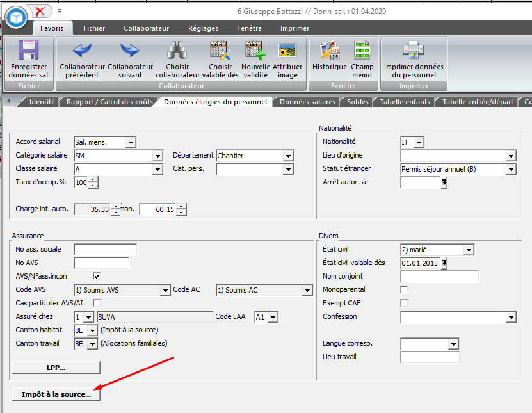Viewport: 532px width, 413px height.
Task: Open Fichier ribbon tab
Action: point(94,28)
